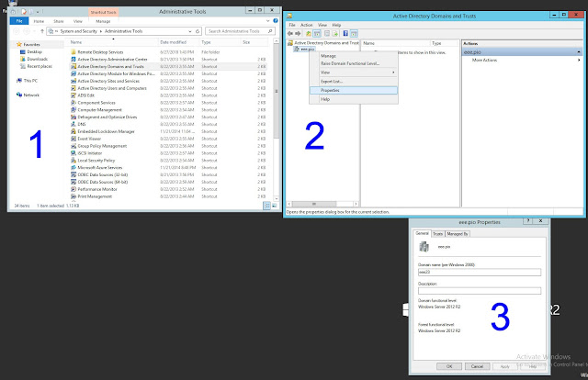
Task: Click the Forward arrow in Domains and Trusts toolbar
Action: click(298, 33)
